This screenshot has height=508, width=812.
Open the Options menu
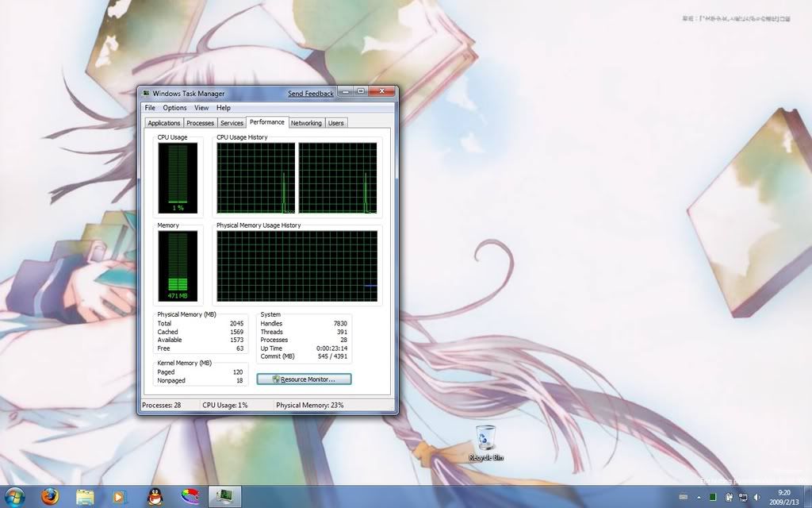(x=174, y=108)
